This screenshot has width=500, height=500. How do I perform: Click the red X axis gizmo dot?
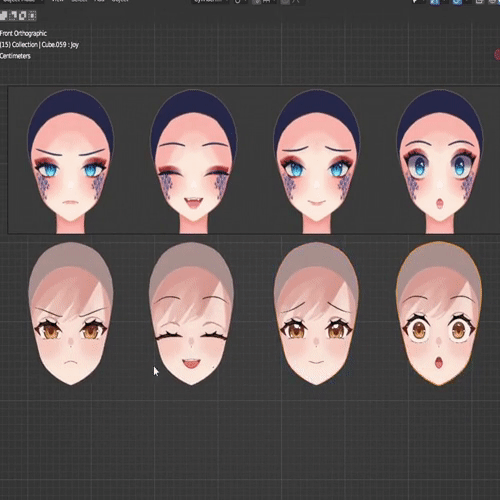(x=497, y=55)
